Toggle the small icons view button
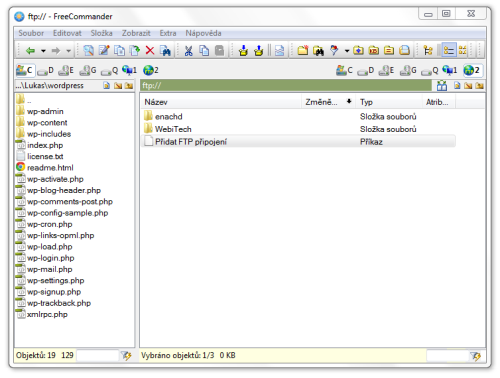 click(463, 51)
